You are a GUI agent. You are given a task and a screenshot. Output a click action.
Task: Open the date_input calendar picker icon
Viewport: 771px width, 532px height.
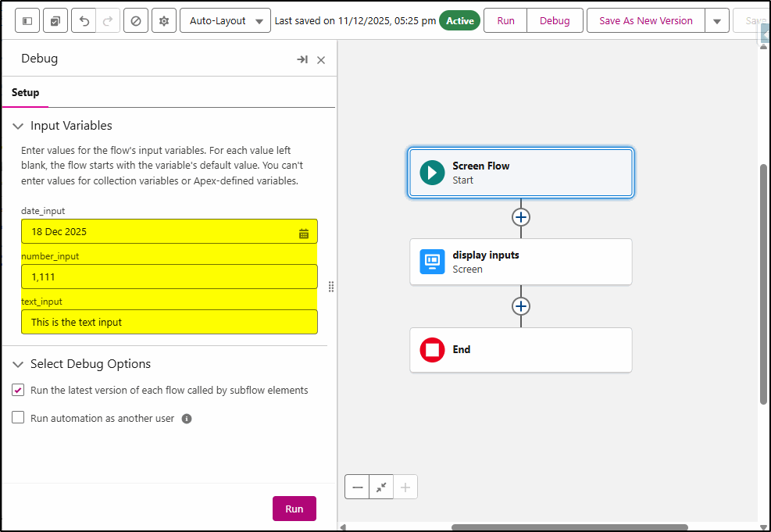304,232
